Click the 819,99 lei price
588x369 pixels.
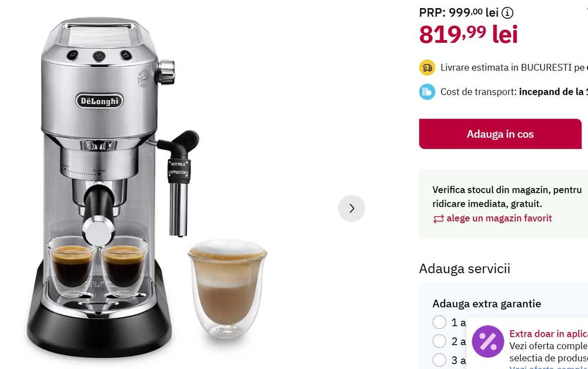pyautogui.click(x=469, y=35)
